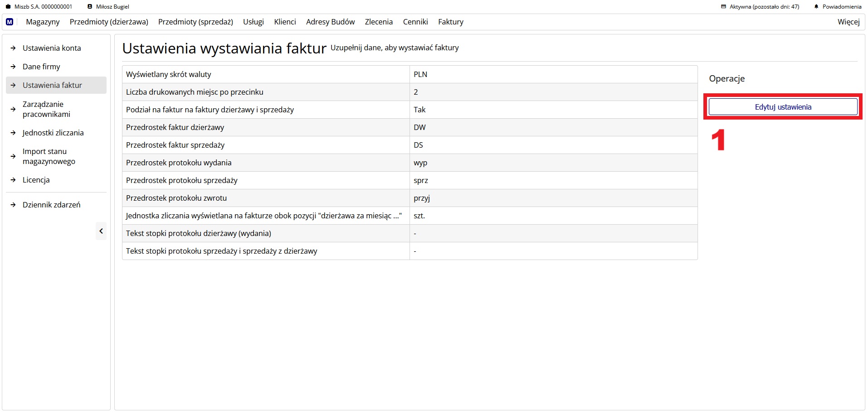Open the Klienci menu
Screen dimensions: 868x414
pos(285,22)
